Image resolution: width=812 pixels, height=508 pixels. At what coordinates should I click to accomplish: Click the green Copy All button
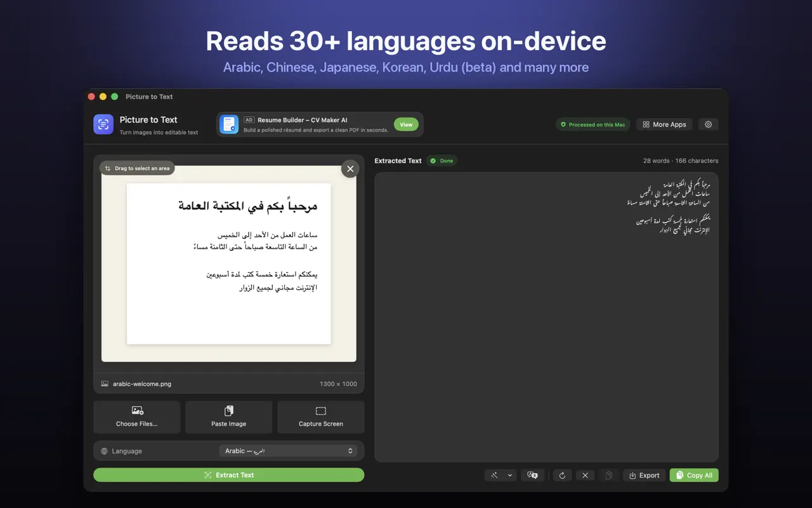[694, 475]
